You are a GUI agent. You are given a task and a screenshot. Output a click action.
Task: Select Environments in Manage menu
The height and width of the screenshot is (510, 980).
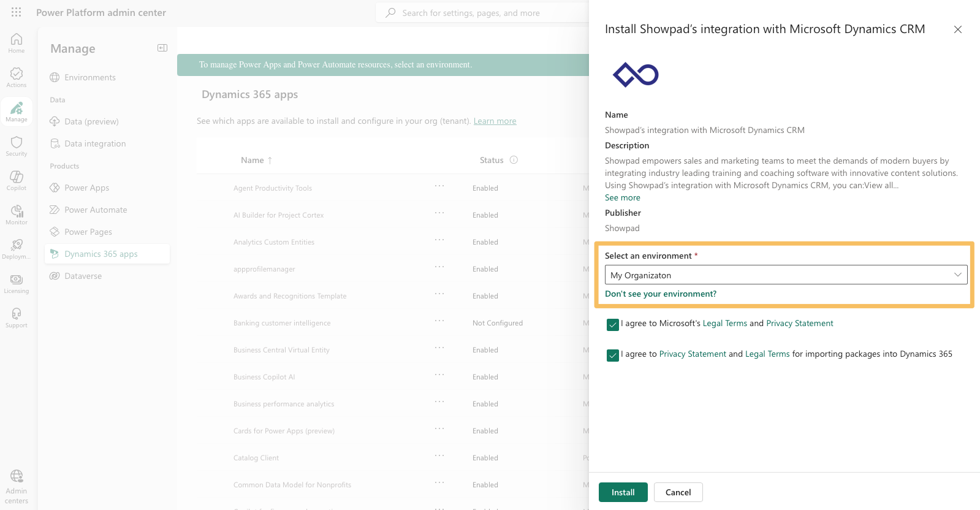90,78
